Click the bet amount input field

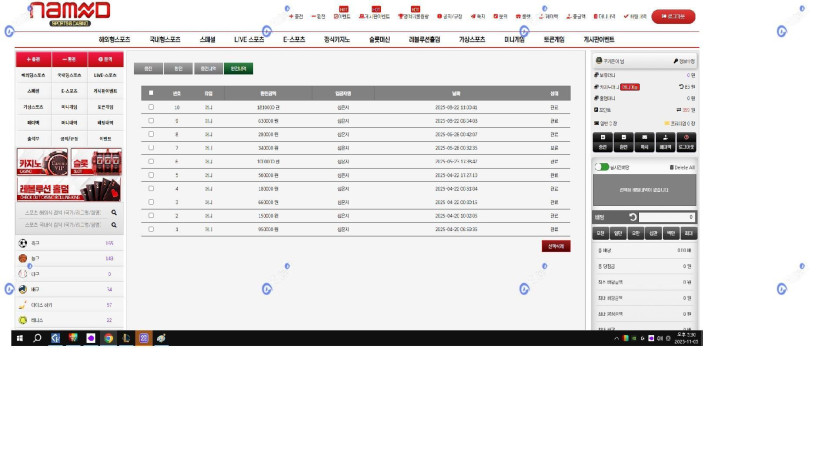pyautogui.click(x=666, y=217)
